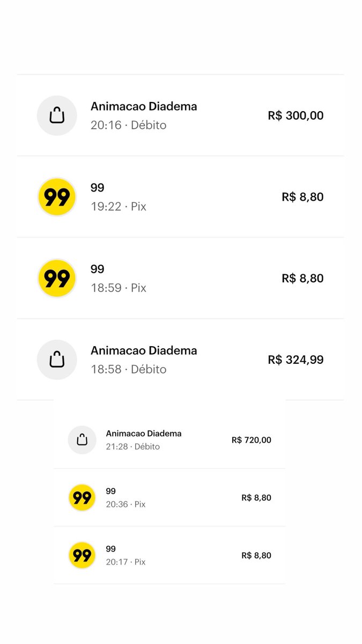Tap the 99 logo of the 18:59 Pix
362x644 pixels.
click(57, 279)
